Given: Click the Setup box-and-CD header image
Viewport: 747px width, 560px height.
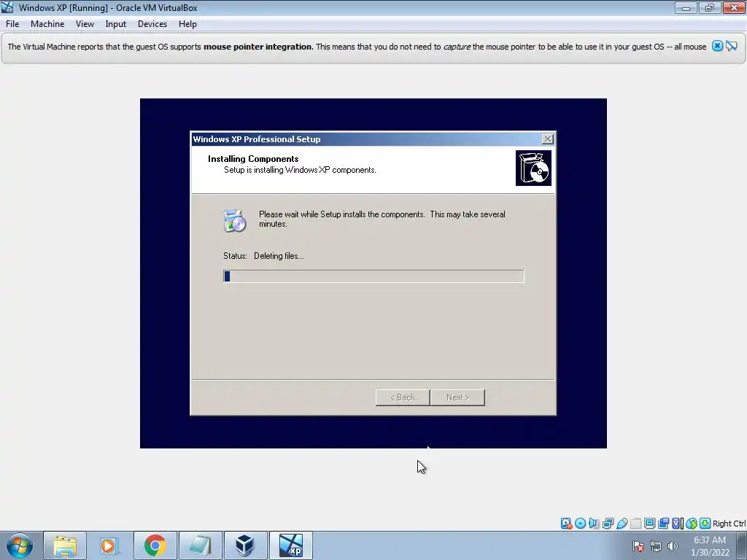Looking at the screenshot, I should (x=533, y=168).
